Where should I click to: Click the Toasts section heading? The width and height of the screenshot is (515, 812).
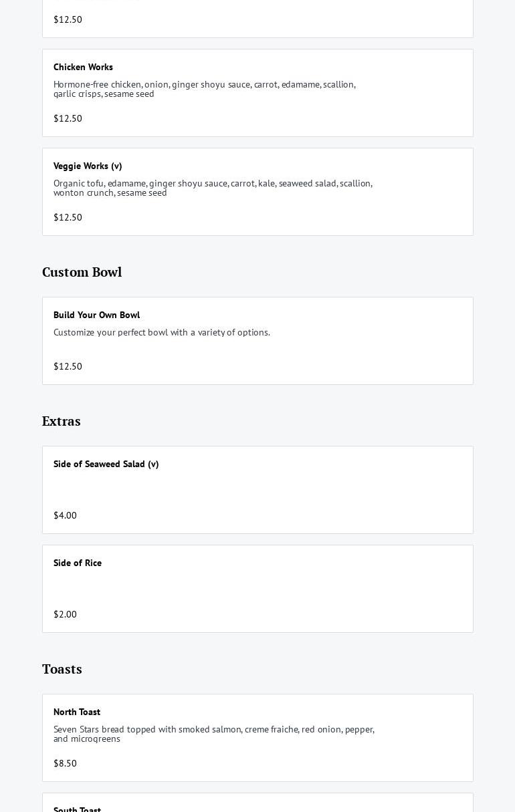click(62, 669)
